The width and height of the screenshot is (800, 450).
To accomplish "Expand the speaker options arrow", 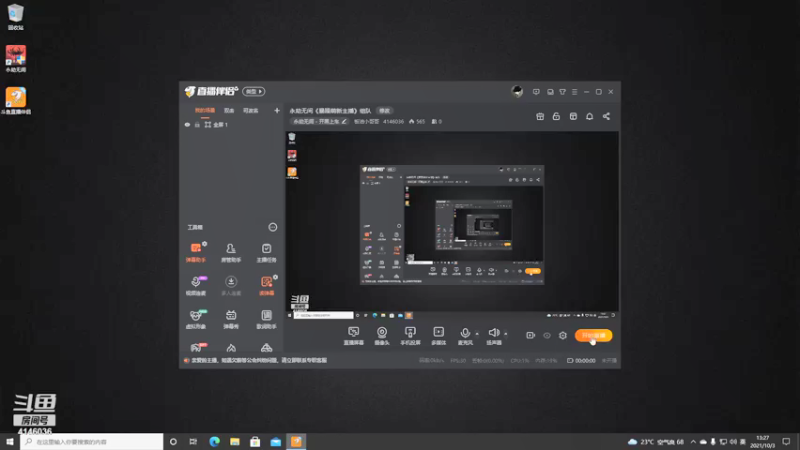I will click(506, 334).
